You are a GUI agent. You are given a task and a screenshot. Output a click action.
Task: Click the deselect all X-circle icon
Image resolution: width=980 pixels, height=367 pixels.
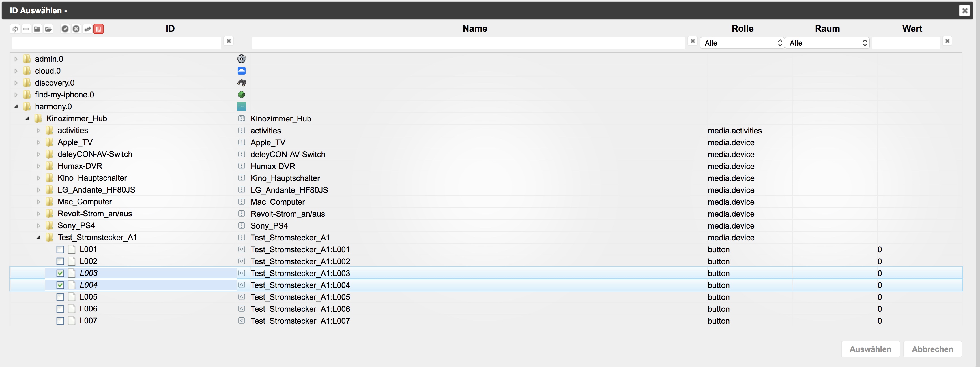76,29
